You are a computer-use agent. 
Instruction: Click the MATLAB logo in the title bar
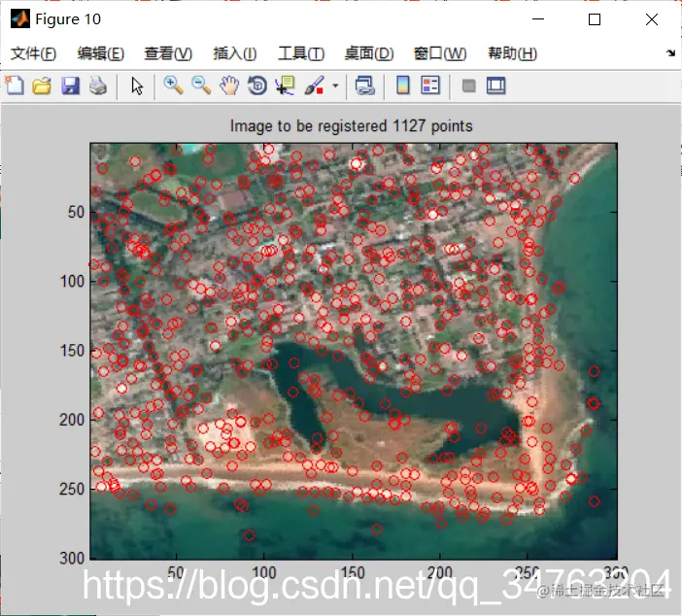click(x=20, y=19)
